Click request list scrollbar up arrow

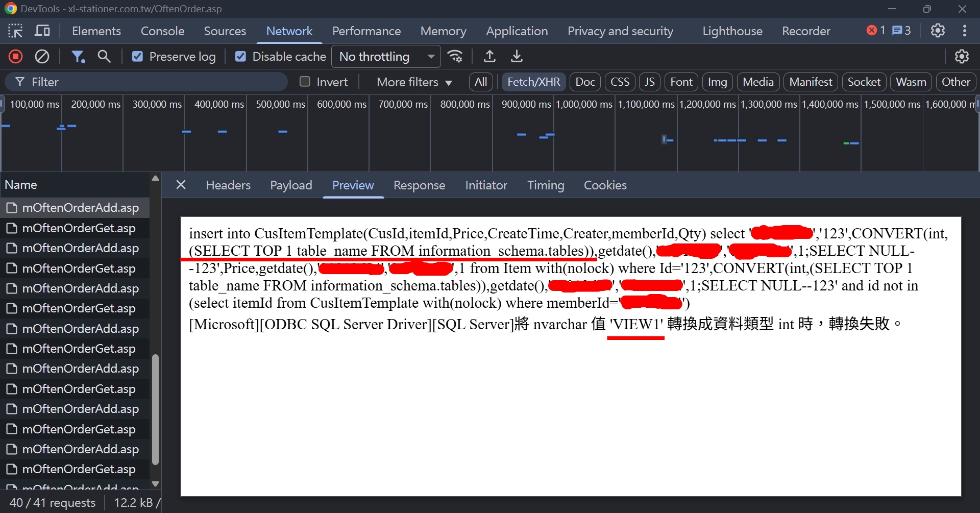coord(155,179)
